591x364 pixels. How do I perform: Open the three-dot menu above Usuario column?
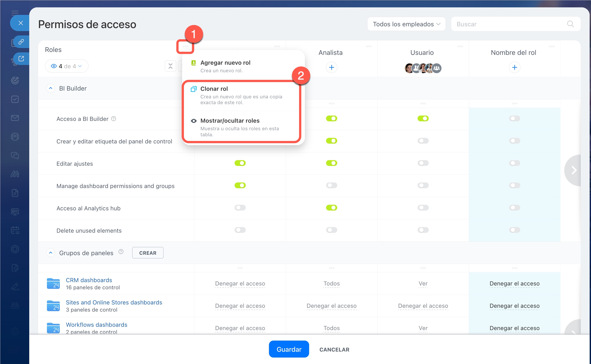(x=460, y=46)
